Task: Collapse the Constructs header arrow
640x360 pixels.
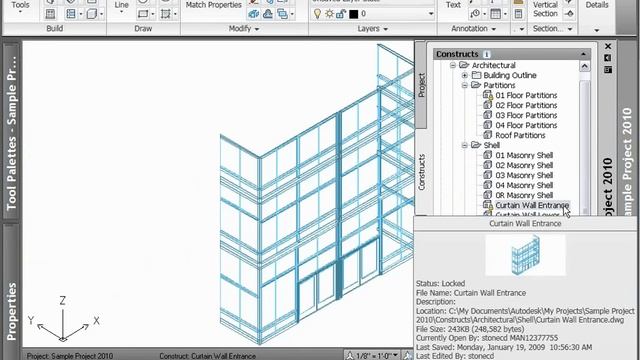Action: [x=583, y=54]
